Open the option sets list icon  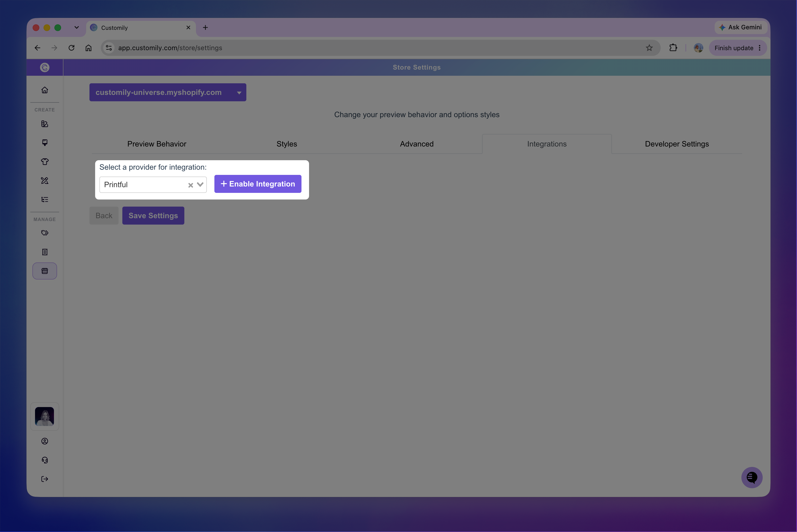44,199
